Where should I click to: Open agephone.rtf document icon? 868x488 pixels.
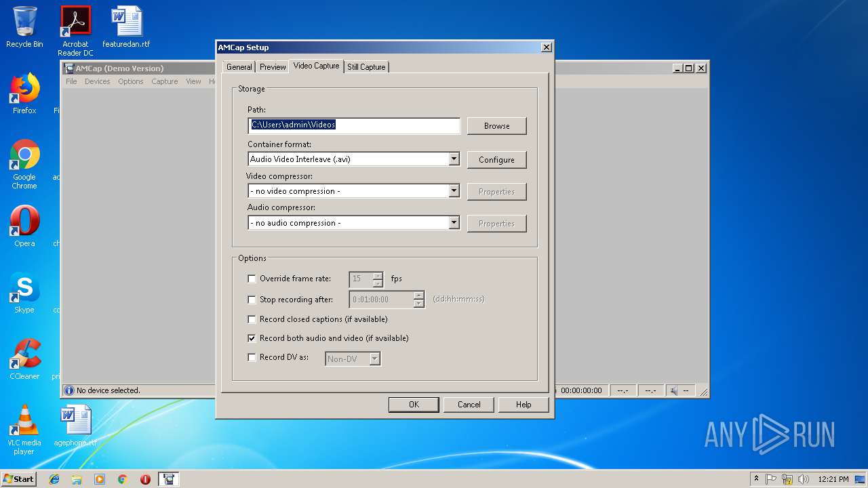[x=75, y=426]
